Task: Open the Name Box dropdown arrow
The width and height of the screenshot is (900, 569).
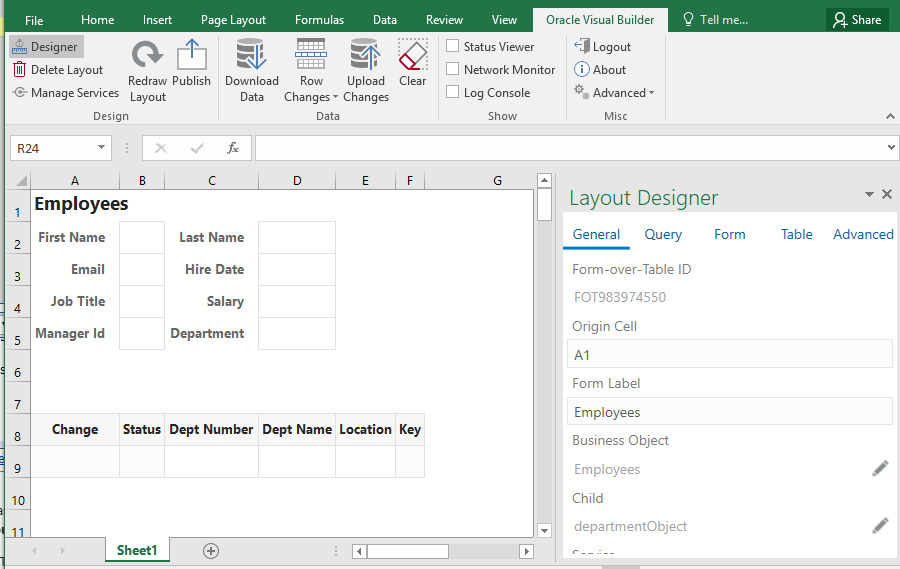Action: [102, 148]
